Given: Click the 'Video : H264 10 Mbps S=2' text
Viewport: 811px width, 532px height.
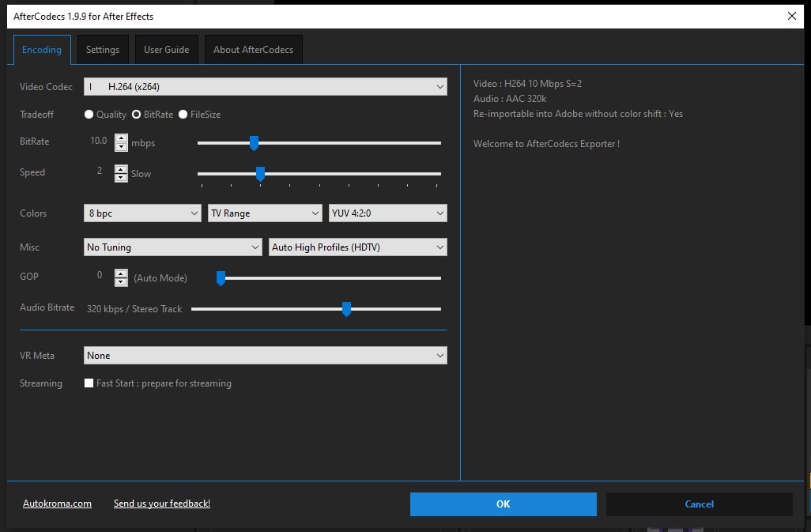Looking at the screenshot, I should pos(527,83).
